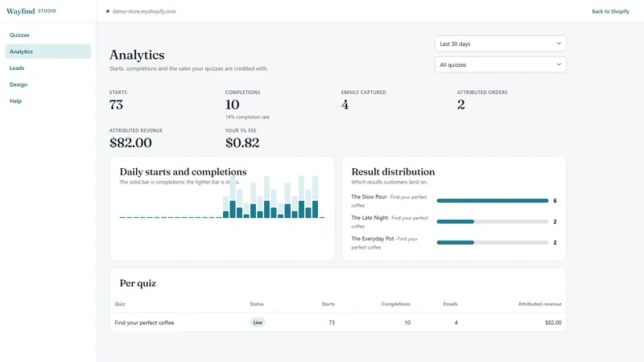The width and height of the screenshot is (644, 362).
Task: Click the 14% completion rate text
Action: (x=247, y=117)
